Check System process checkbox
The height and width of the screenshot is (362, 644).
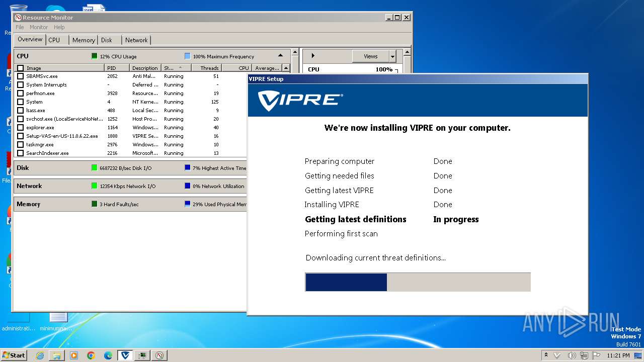[20, 102]
